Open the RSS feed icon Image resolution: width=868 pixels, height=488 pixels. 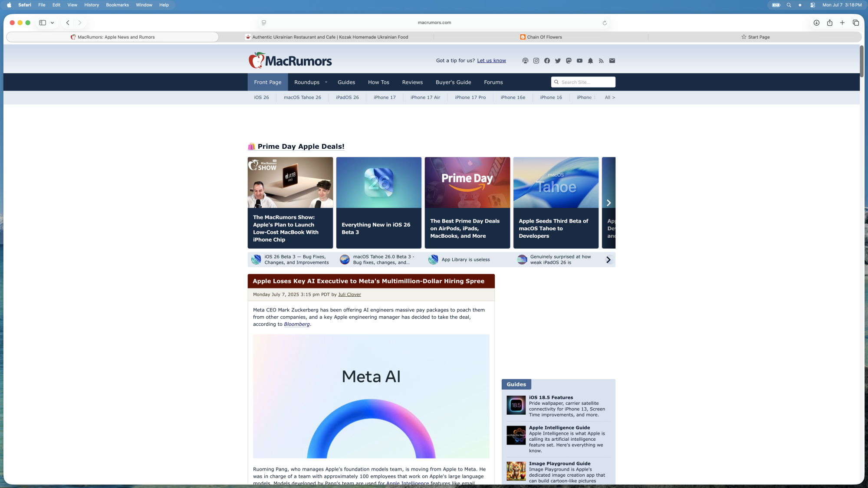pyautogui.click(x=601, y=61)
